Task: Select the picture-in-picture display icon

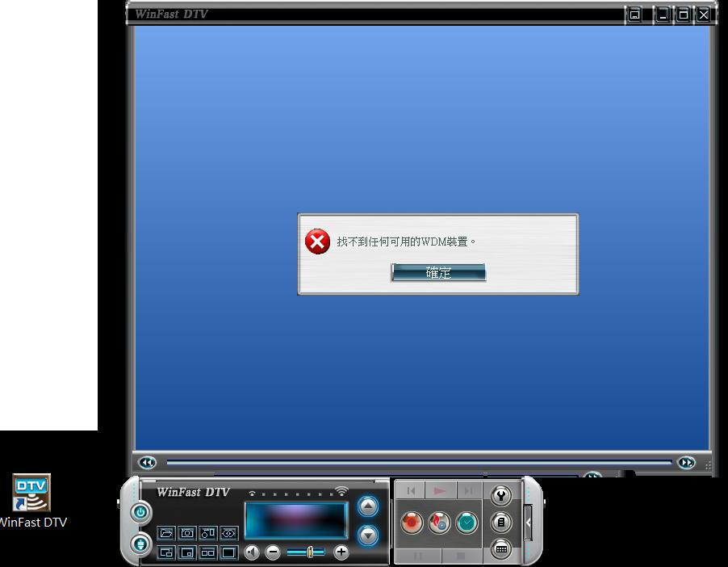Action: (x=186, y=552)
